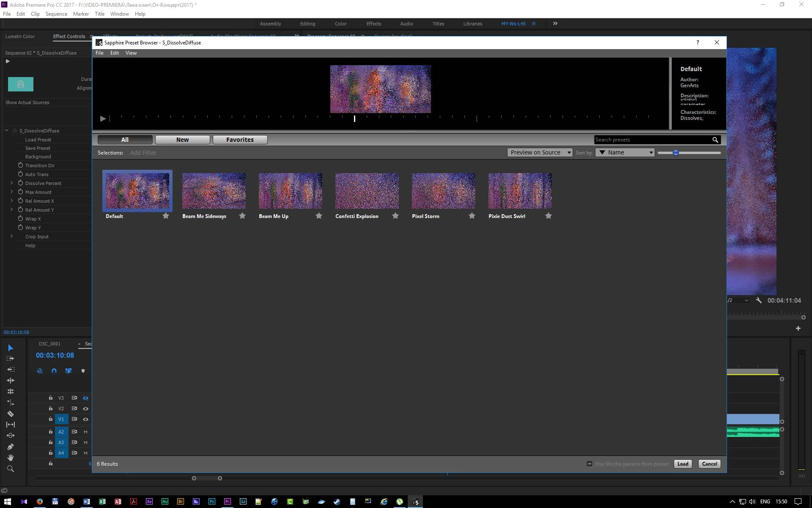Click Load Preset in Effect Controls

(x=38, y=139)
